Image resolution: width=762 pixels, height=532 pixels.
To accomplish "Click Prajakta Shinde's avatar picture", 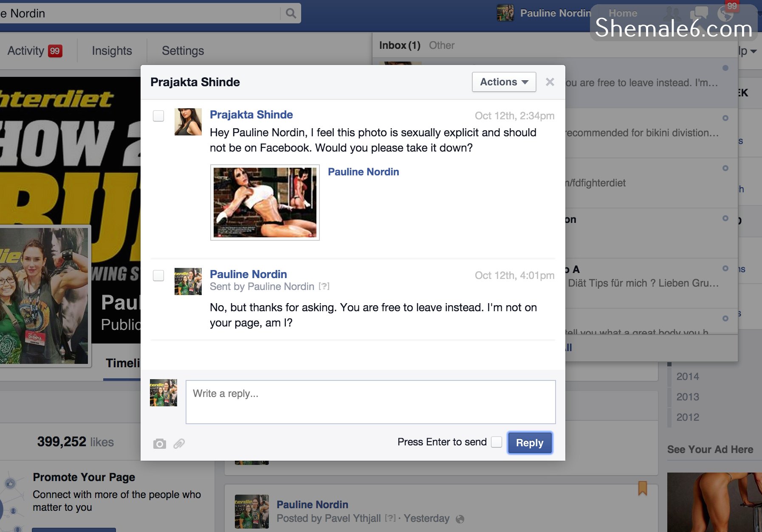I will [188, 122].
